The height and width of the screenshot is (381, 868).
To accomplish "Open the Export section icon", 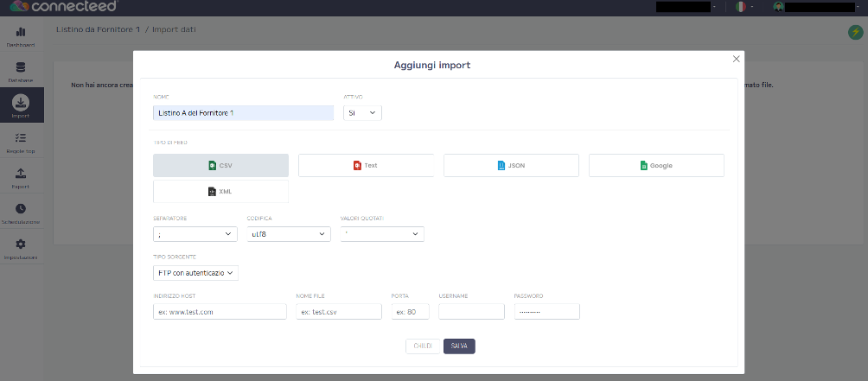I will coord(21,178).
